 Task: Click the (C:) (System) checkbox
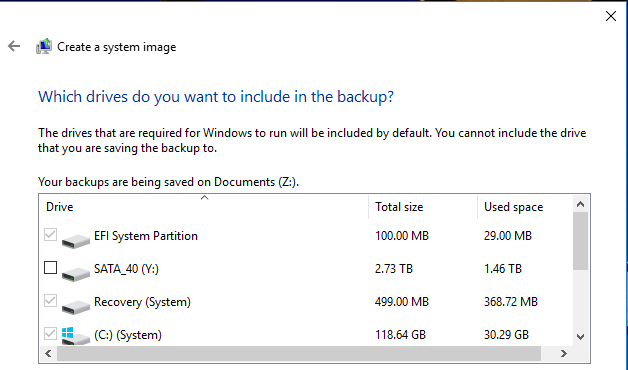point(50,334)
